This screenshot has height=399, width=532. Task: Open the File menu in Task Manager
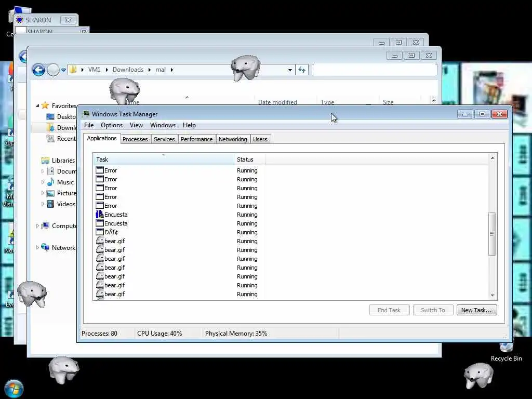click(89, 125)
